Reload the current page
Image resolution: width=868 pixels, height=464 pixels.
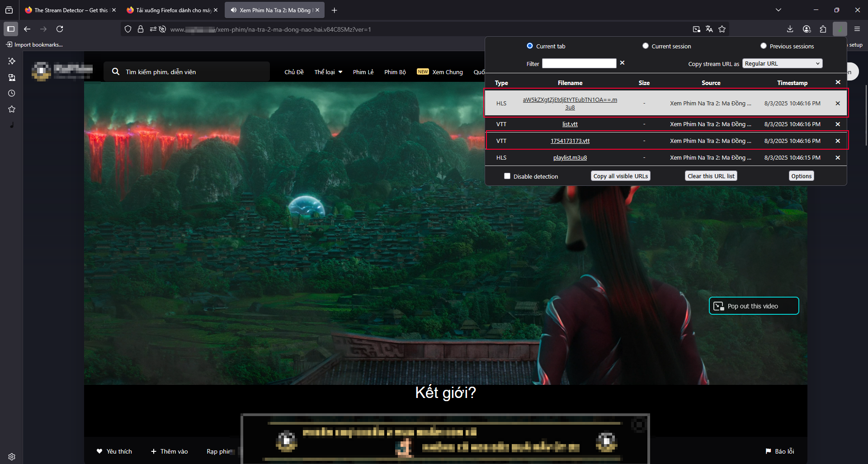pyautogui.click(x=60, y=29)
